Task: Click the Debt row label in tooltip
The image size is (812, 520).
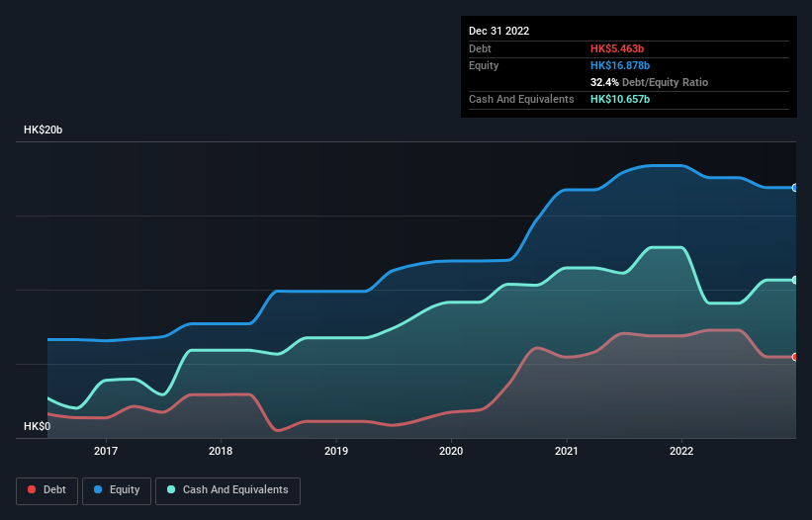Action: [x=480, y=48]
